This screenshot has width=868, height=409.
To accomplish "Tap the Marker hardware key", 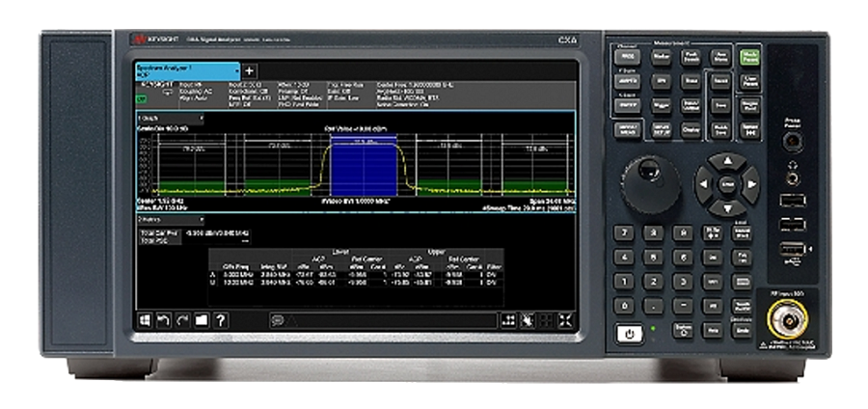I will pos(662,57).
